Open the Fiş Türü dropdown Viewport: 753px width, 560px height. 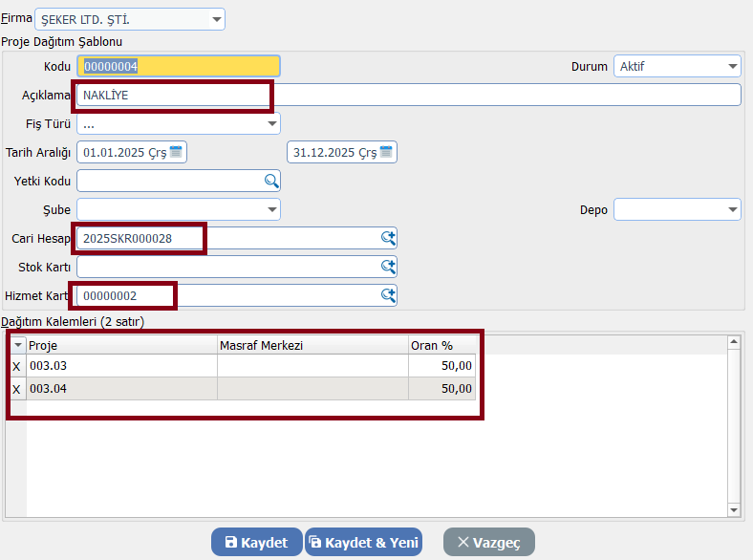[x=271, y=124]
